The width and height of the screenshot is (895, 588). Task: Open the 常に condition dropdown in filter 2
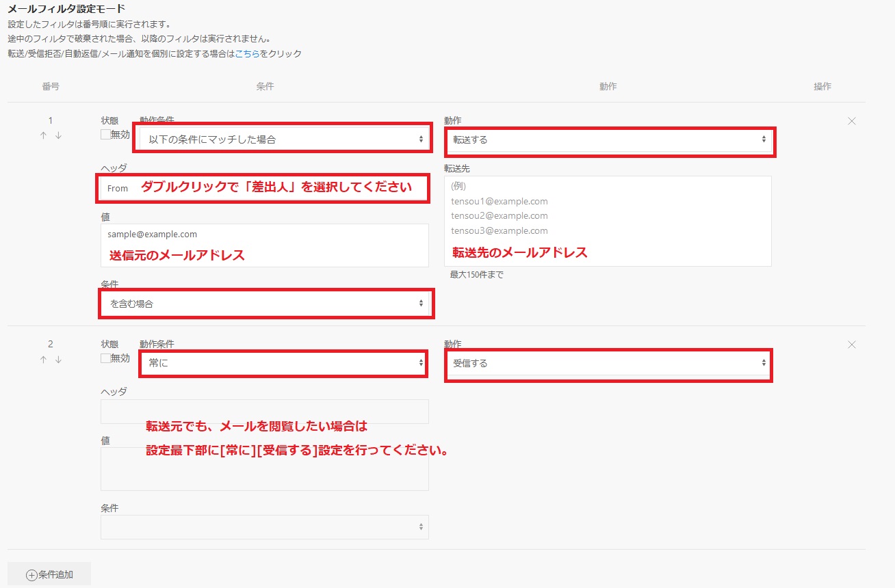click(283, 363)
